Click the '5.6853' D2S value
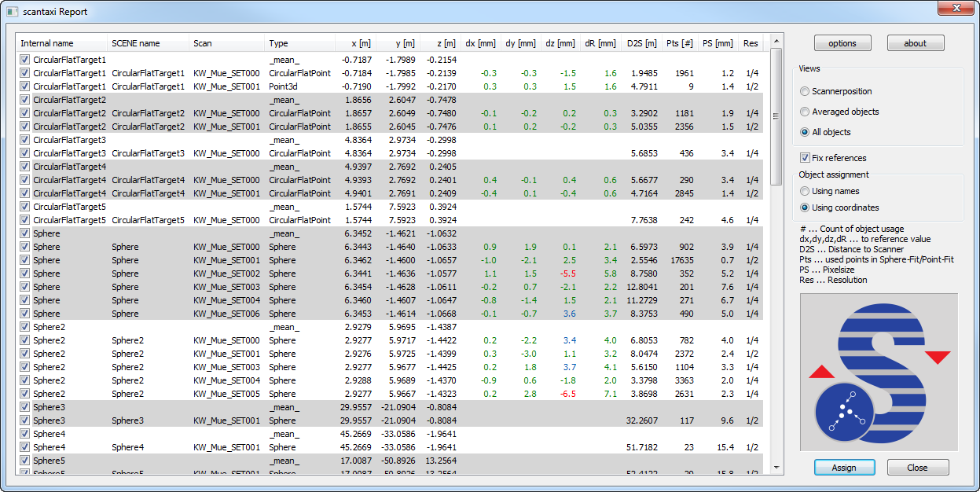 point(644,153)
